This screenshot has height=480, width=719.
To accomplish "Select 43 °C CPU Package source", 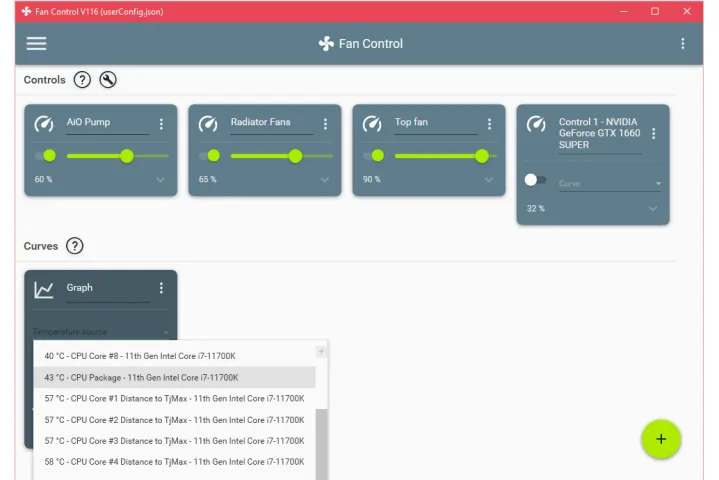I will tap(174, 377).
